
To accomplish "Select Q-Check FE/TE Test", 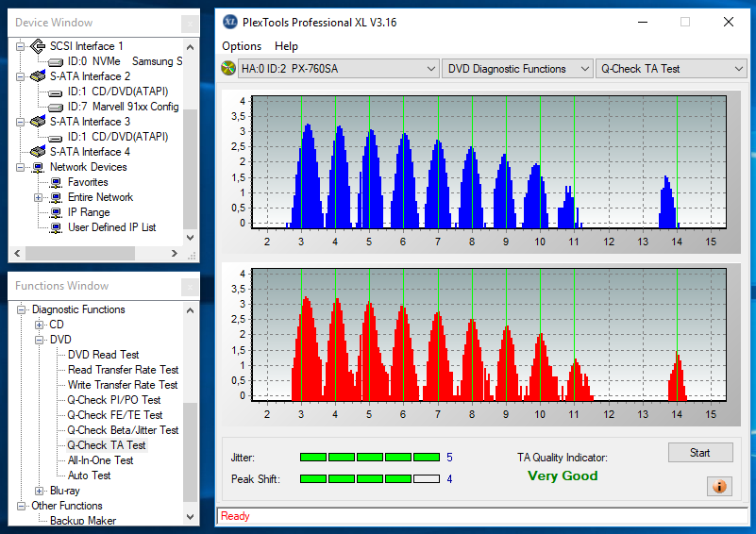I will (115, 415).
